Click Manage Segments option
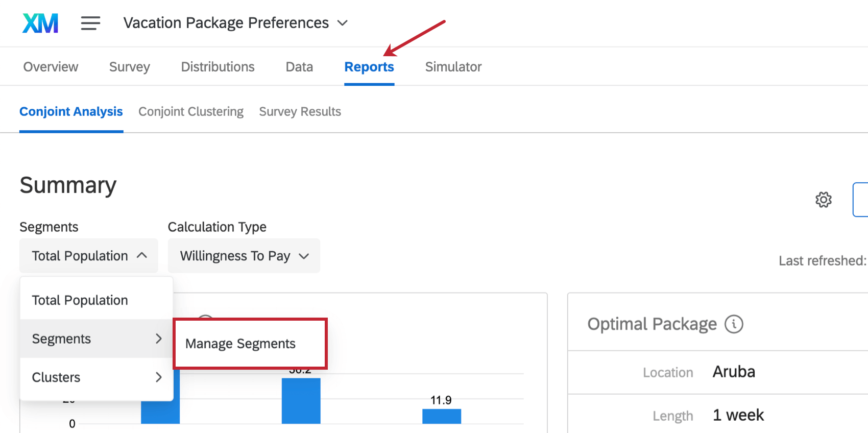868x433 pixels. (240, 344)
